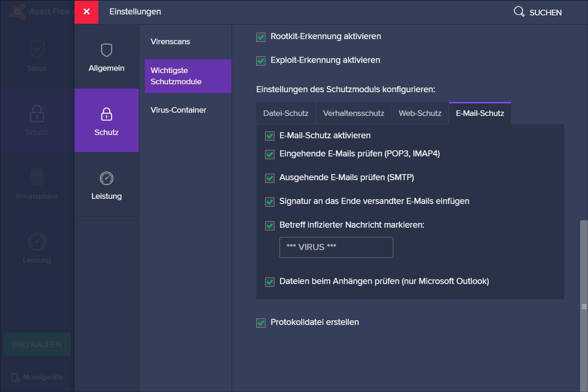Click the search magnifier icon
This screenshot has height=392, width=588.
click(x=519, y=12)
